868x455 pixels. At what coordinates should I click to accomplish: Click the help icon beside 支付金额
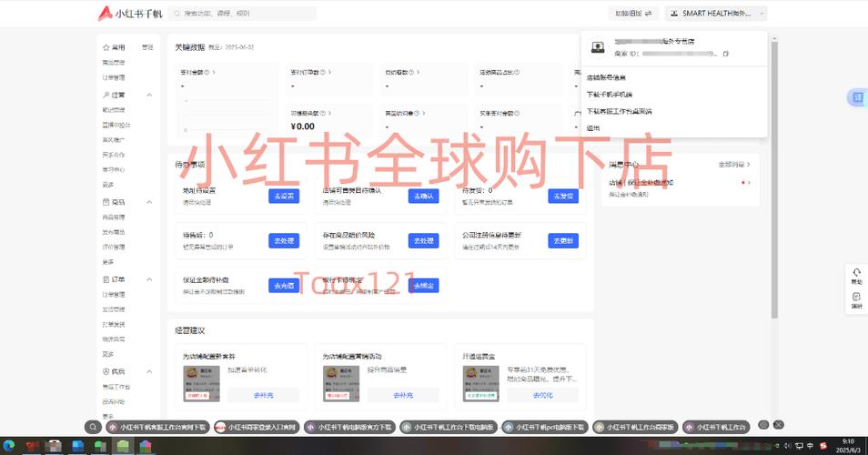pos(207,72)
